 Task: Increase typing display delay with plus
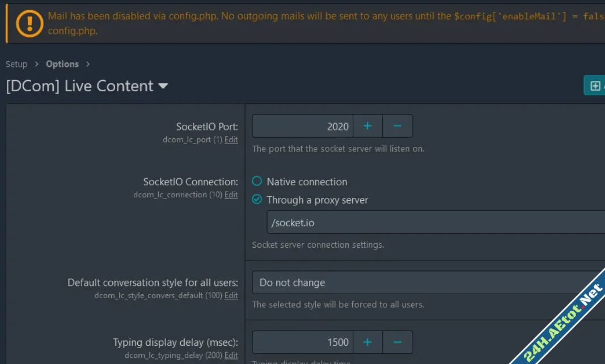coord(367,342)
